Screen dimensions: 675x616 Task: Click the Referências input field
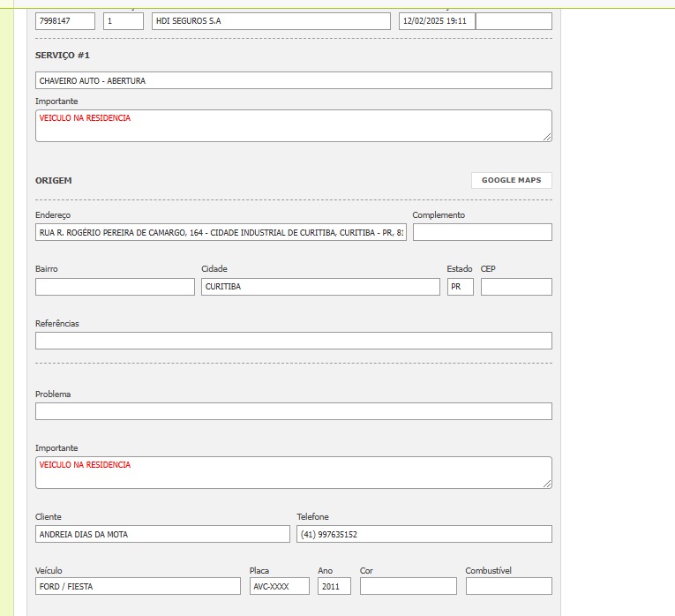293,341
